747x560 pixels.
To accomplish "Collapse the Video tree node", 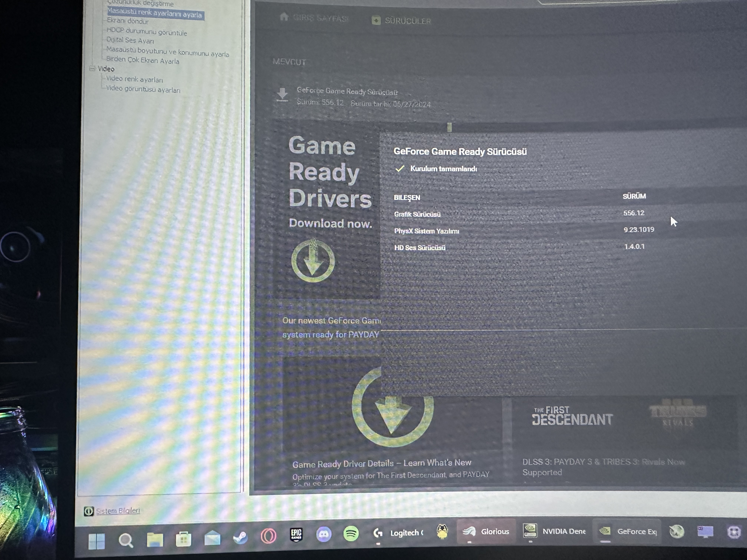I will pyautogui.click(x=92, y=69).
